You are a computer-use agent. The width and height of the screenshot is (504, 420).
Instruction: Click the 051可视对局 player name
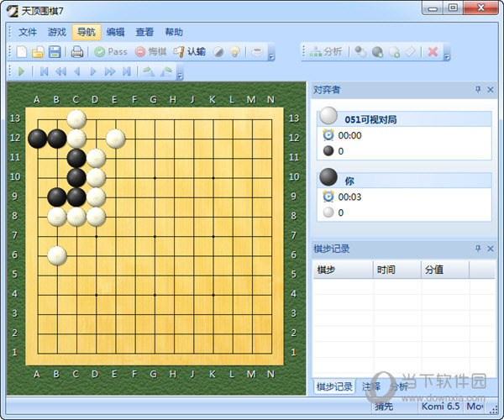370,120
